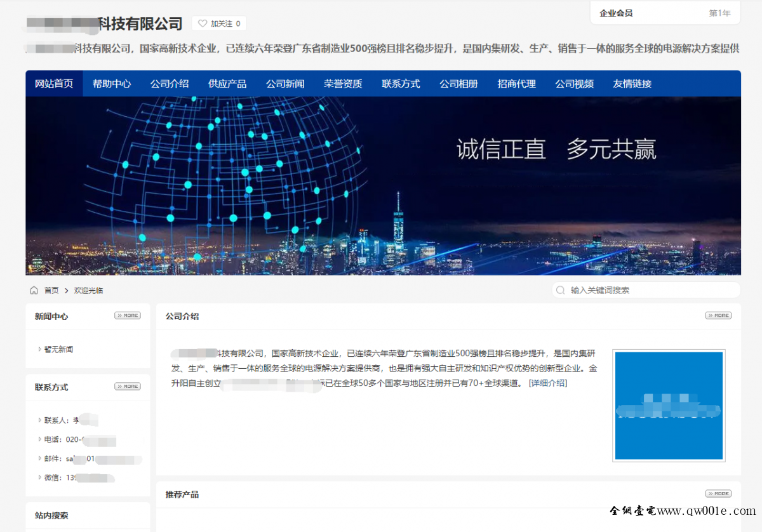Screen dimensions: 762x532
Task: Expand the 暂无新闻 list item arrow
Action: (40, 349)
